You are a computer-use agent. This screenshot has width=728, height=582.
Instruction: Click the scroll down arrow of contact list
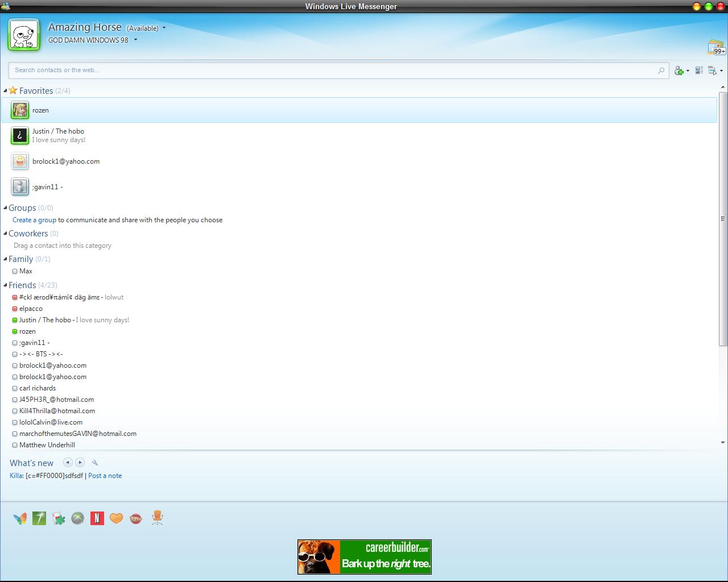(723, 442)
